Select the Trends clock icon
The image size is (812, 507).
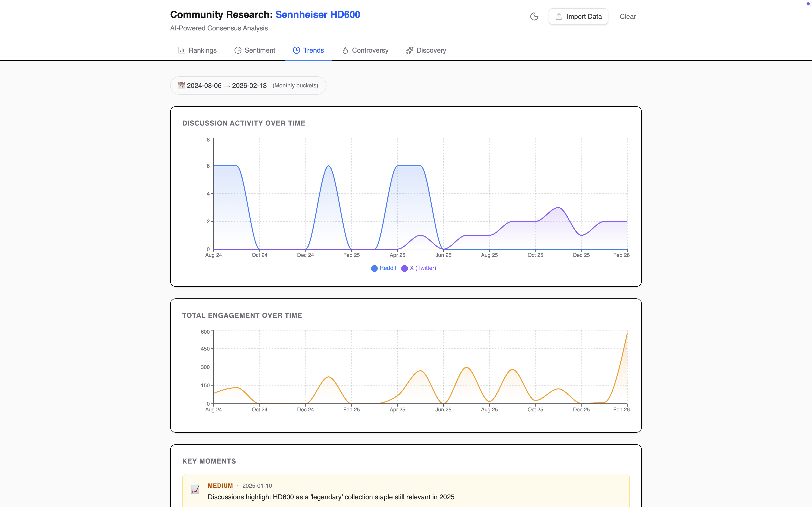[297, 50]
